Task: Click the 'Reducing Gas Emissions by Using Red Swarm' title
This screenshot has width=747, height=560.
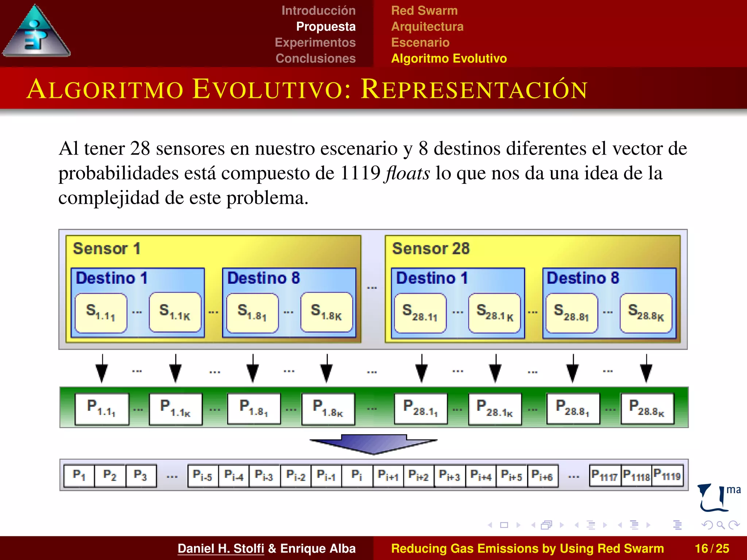Action: 527,548
